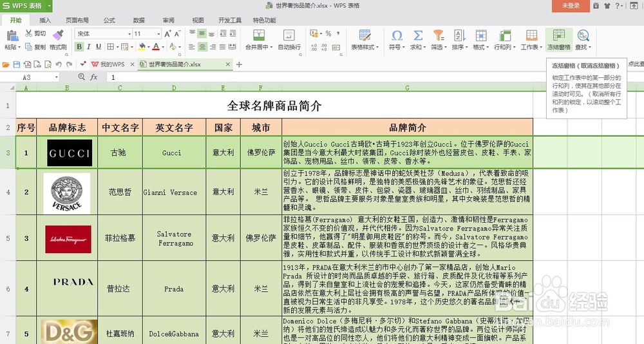The image size is (644, 344).
Task: Toggle Italic formatting
Action: point(89,47)
